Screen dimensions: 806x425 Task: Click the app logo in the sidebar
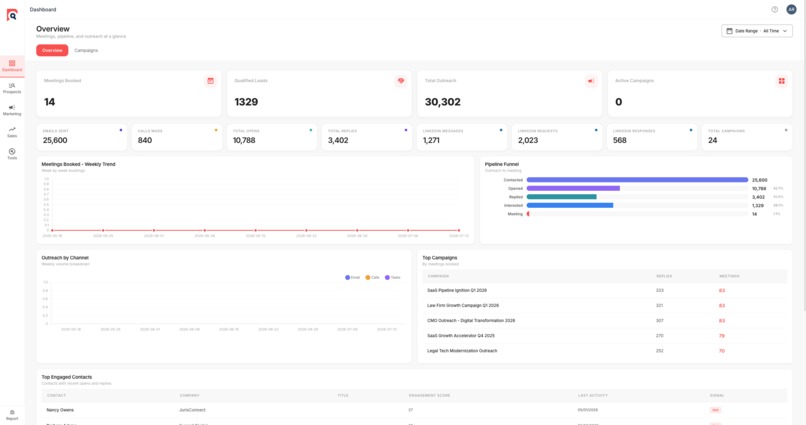point(12,15)
